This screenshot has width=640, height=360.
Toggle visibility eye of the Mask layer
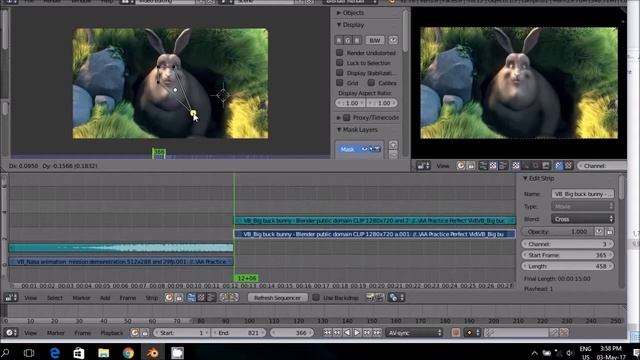(x=364, y=149)
